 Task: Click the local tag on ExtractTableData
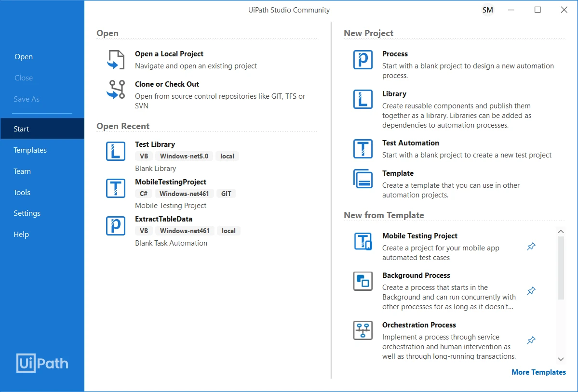(x=229, y=231)
